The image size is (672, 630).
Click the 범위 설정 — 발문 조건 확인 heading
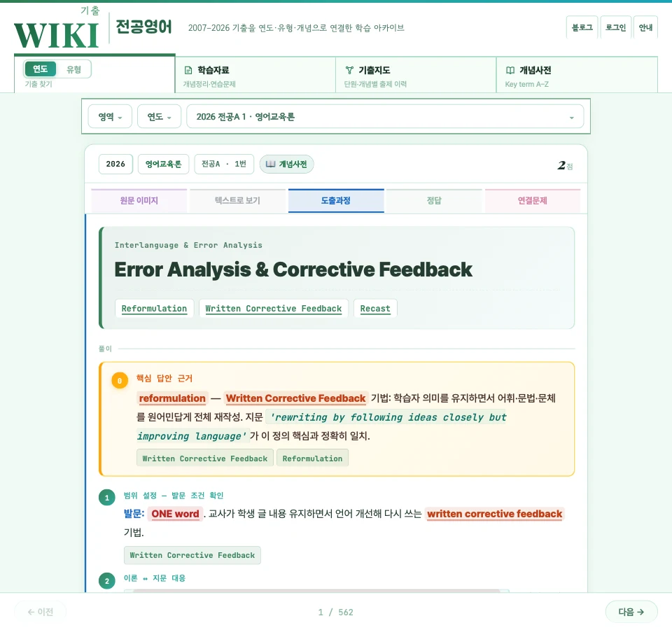[x=174, y=496]
